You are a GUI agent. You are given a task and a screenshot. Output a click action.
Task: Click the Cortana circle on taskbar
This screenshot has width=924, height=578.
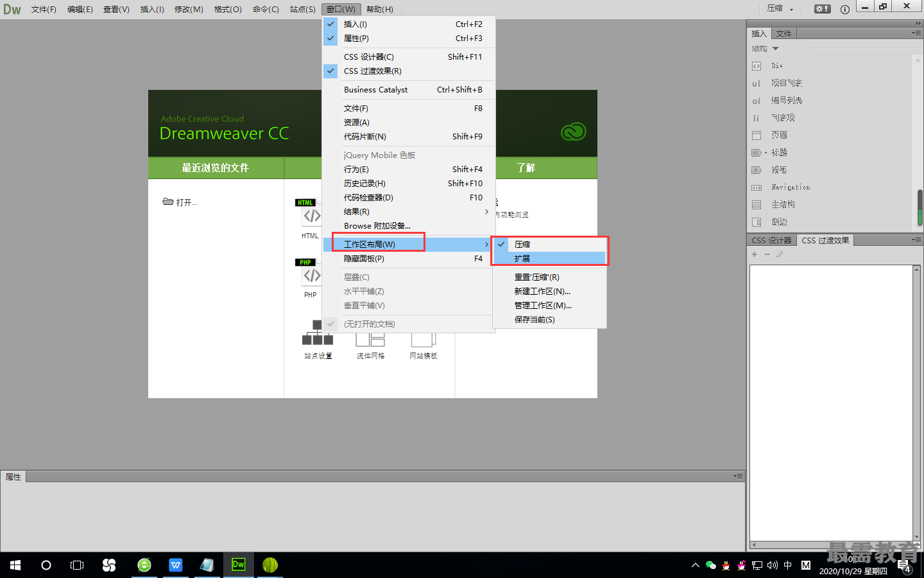[x=46, y=565]
